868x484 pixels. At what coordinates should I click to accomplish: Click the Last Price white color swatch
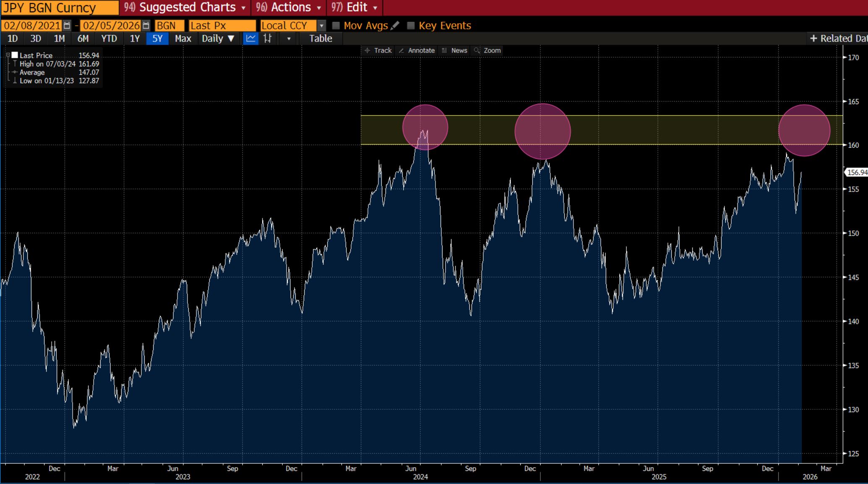[x=15, y=55]
